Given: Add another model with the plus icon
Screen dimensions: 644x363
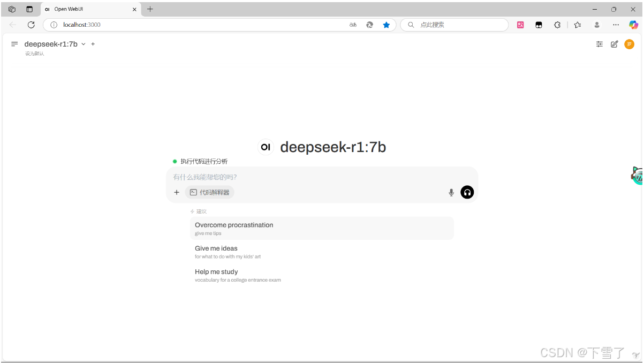Looking at the screenshot, I should pos(93,44).
